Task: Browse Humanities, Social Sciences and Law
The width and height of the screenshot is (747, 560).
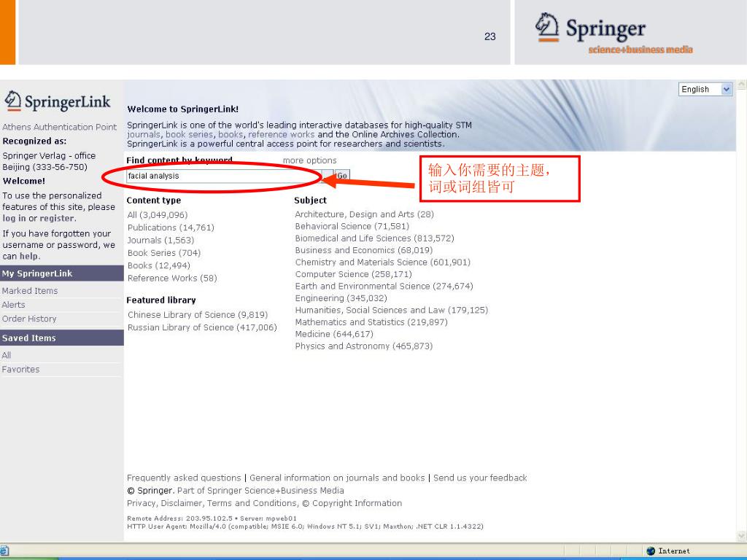Action: 392,310
